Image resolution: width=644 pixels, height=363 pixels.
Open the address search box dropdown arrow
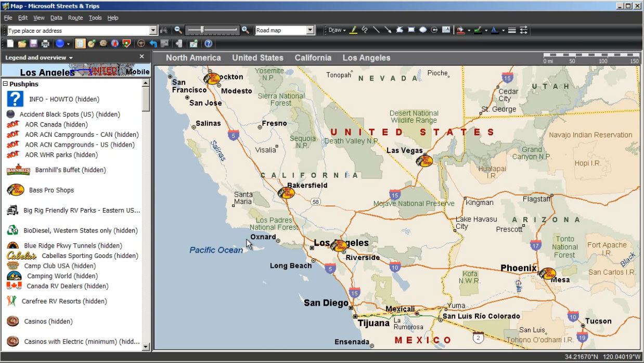(x=153, y=31)
